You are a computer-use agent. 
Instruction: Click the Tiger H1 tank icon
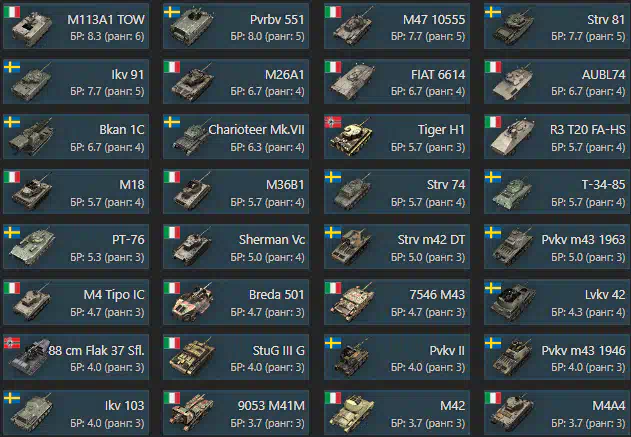351,138
